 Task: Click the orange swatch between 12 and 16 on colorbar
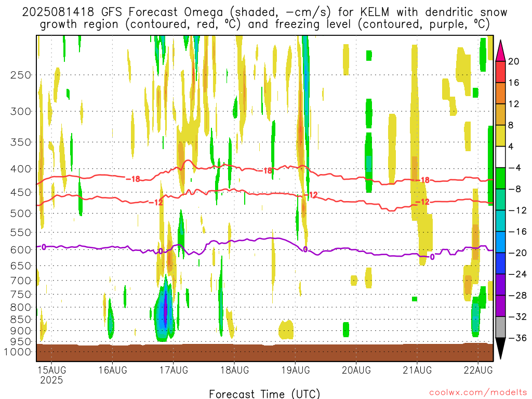pos(500,94)
